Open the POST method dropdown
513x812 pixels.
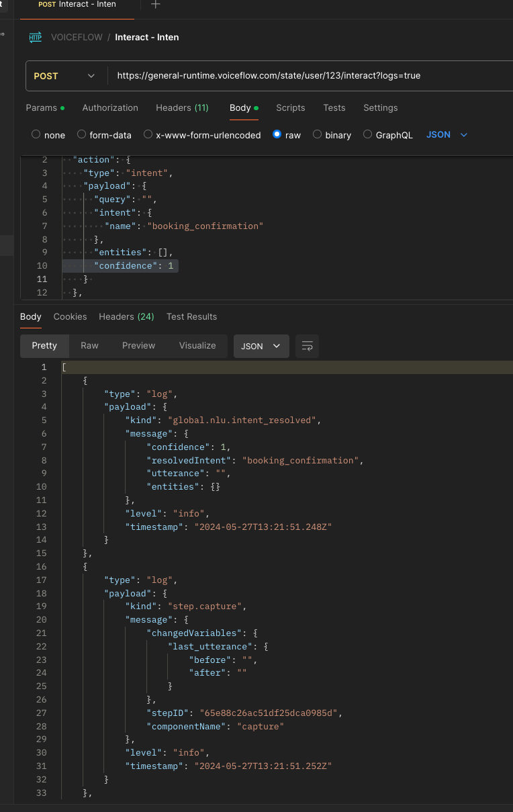[x=66, y=76]
